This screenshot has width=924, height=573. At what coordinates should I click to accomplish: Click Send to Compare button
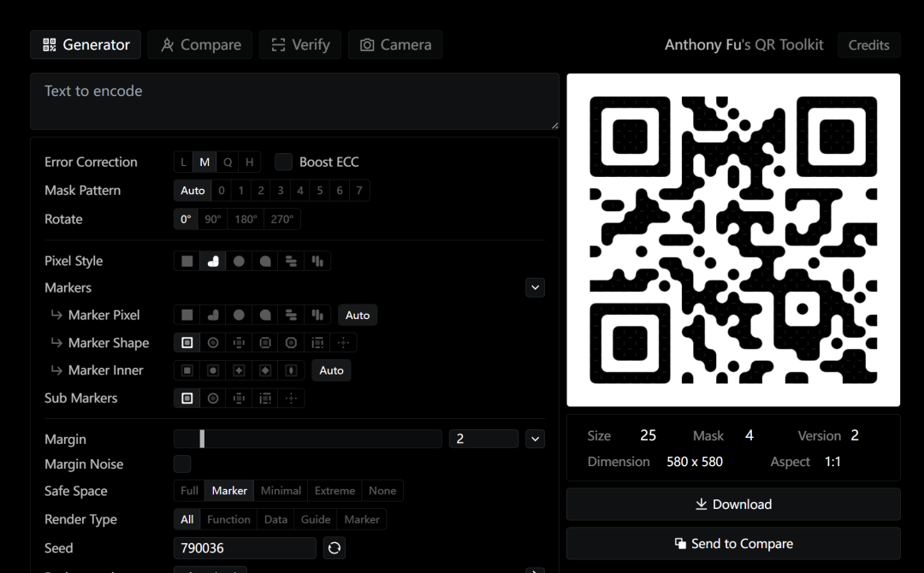click(734, 544)
